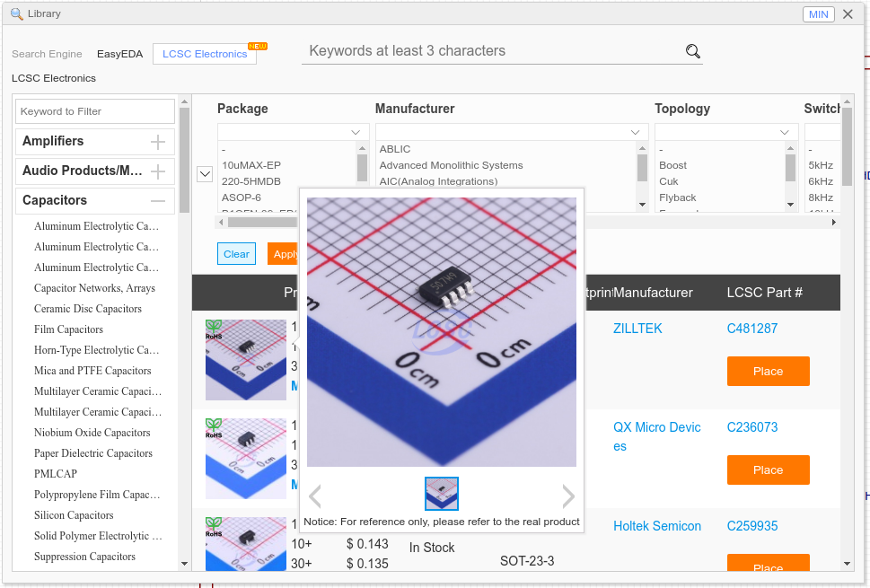Open LCSC part C259935 link
The width and height of the screenshot is (870, 588).
[751, 526]
